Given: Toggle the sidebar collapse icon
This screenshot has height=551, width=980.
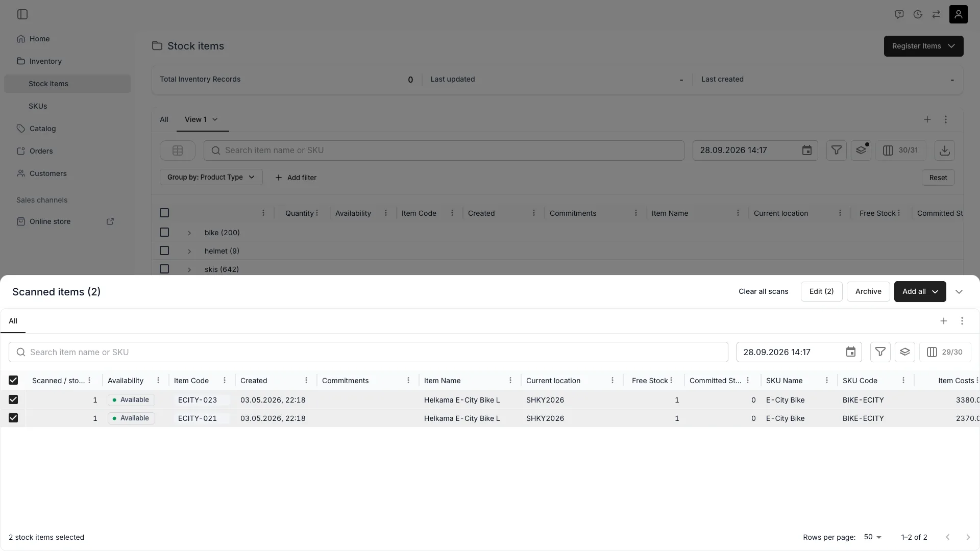Looking at the screenshot, I should pos(22,14).
